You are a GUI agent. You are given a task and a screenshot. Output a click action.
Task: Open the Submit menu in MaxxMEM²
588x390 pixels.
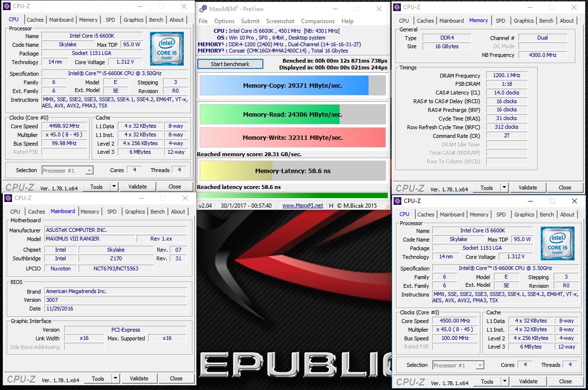pyautogui.click(x=250, y=21)
